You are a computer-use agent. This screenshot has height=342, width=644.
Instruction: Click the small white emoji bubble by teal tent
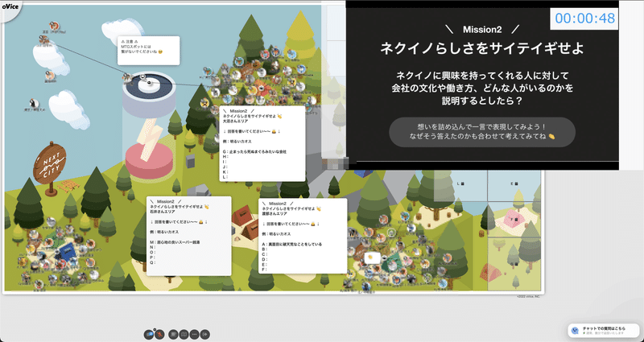pos(372,258)
